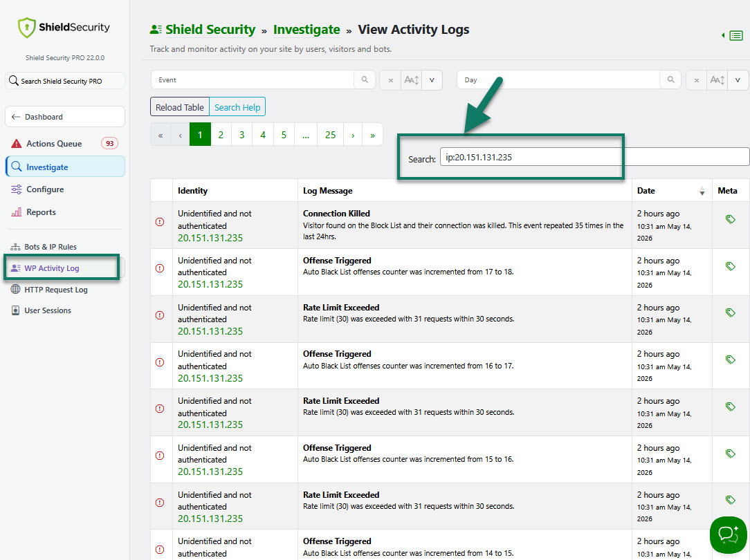The image size is (750, 560).
Task: Go to page 3
Action: 242,136
